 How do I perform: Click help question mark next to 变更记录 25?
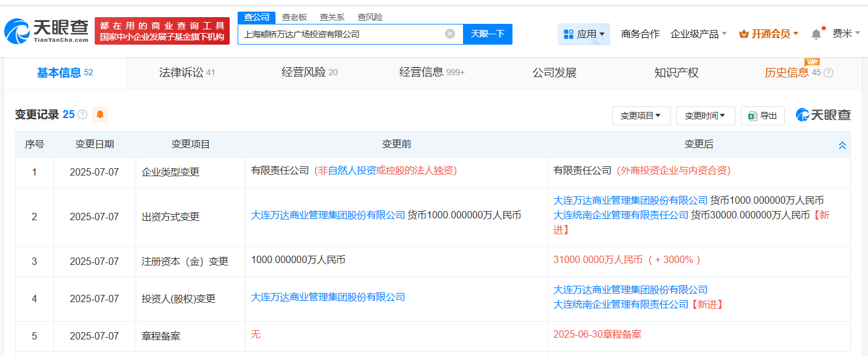(x=82, y=114)
